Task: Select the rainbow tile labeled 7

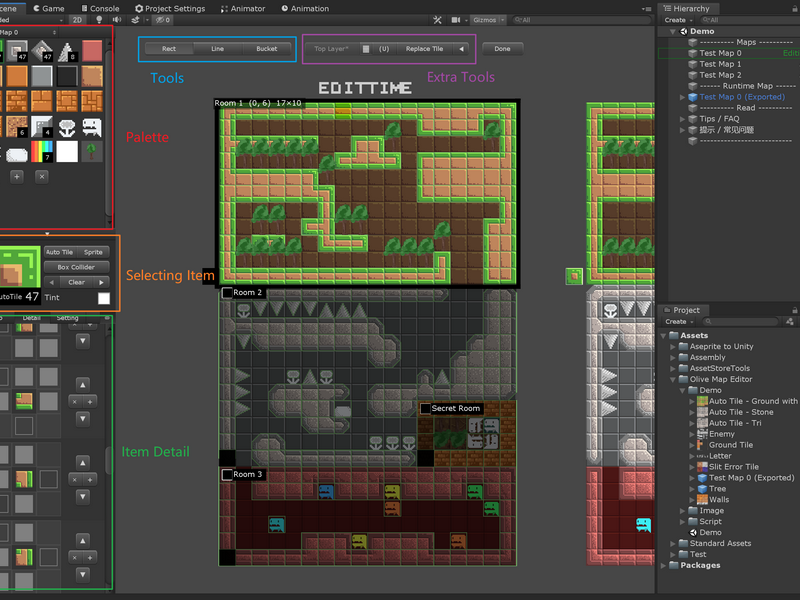Action: [x=42, y=152]
